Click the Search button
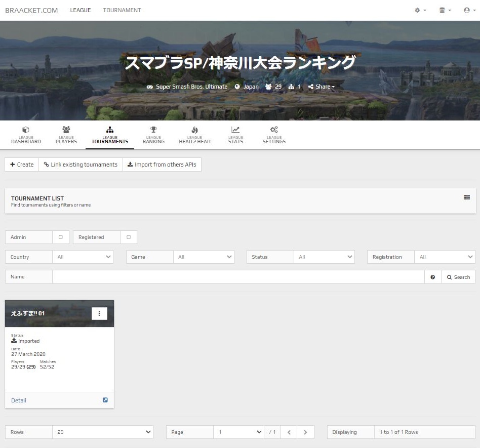Image resolution: width=480 pixels, height=448 pixels. point(458,277)
